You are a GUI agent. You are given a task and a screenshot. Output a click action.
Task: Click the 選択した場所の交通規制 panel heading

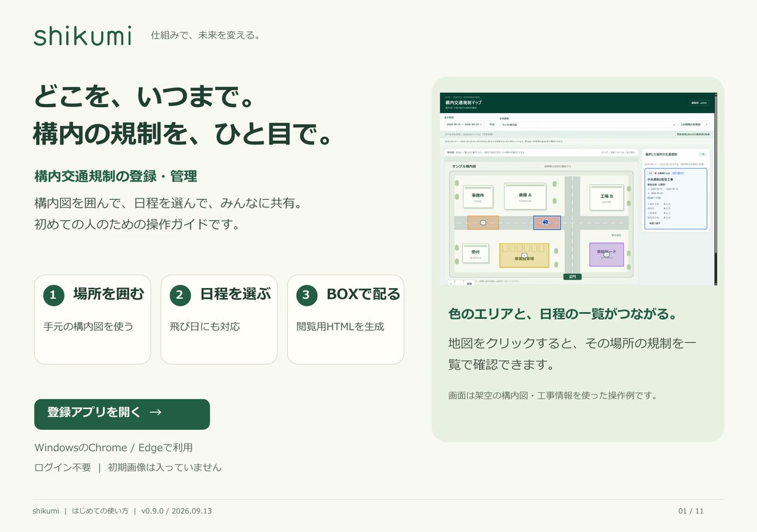(x=661, y=154)
